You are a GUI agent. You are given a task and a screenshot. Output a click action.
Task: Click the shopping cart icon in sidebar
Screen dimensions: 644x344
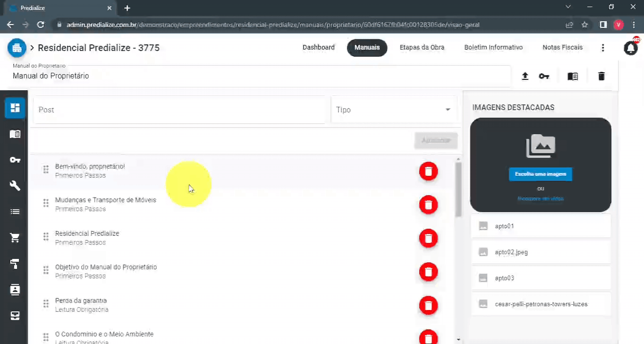15,237
